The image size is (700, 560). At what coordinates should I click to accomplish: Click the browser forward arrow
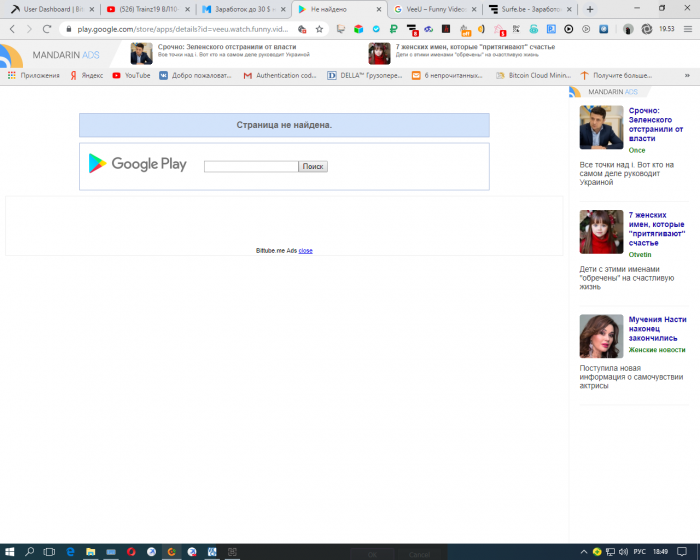29,29
